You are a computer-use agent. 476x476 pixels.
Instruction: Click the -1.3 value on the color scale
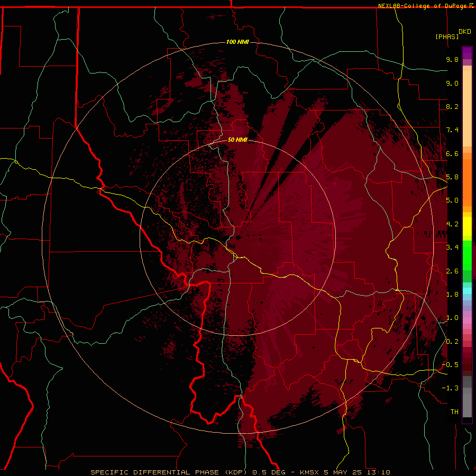click(x=450, y=388)
